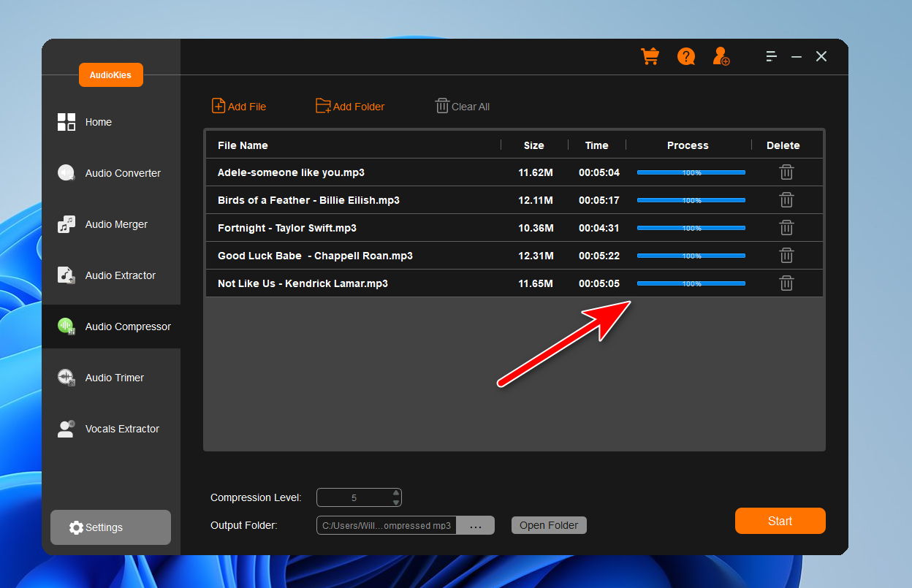Click the Add File plus icon
This screenshot has height=588, width=912.
click(x=218, y=106)
